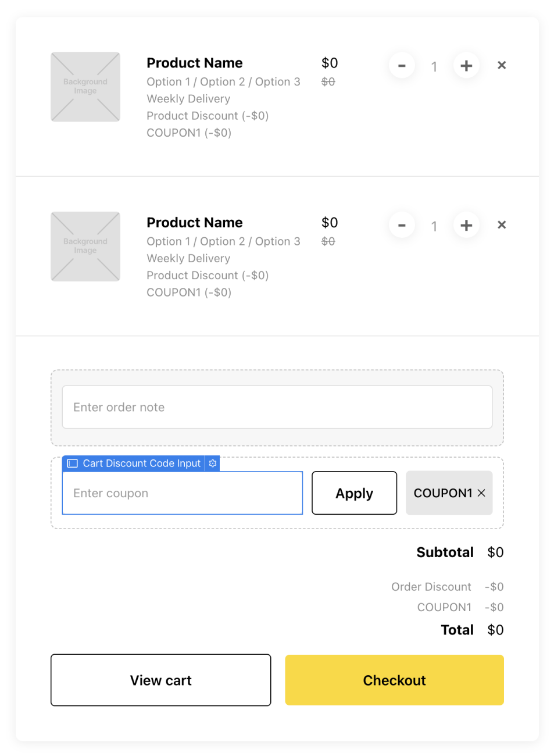Screen dimensions: 554x756
Task: Click the Subtotal amount line
Action: [460, 552]
